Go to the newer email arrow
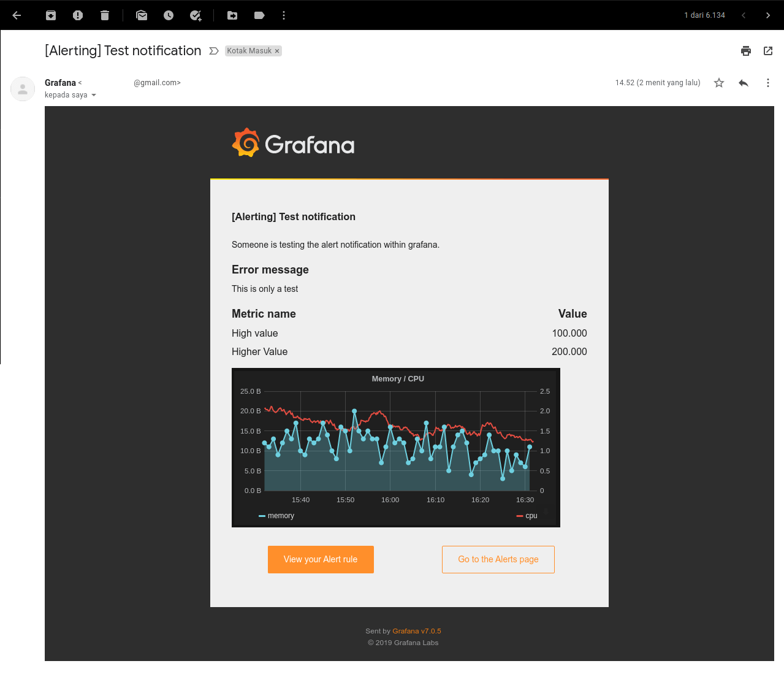This screenshot has width=784, height=677. coord(744,15)
